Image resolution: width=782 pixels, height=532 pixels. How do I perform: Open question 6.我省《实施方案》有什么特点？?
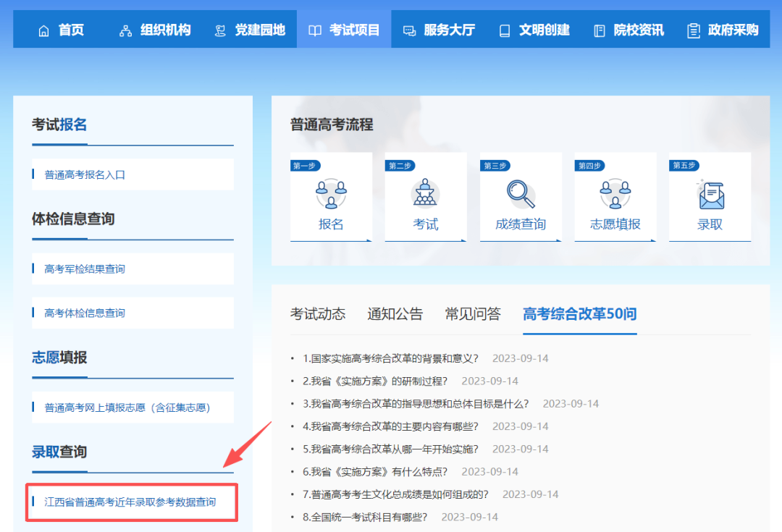point(375,472)
